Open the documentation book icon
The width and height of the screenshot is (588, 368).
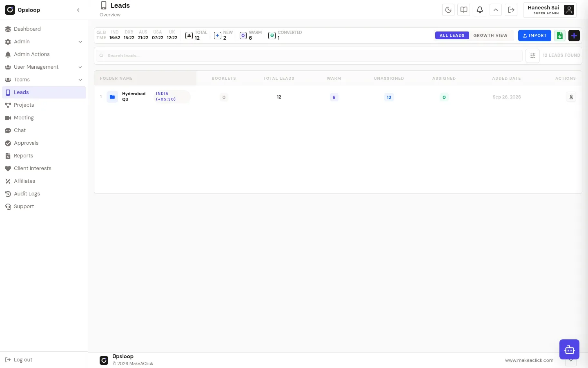pyautogui.click(x=464, y=10)
